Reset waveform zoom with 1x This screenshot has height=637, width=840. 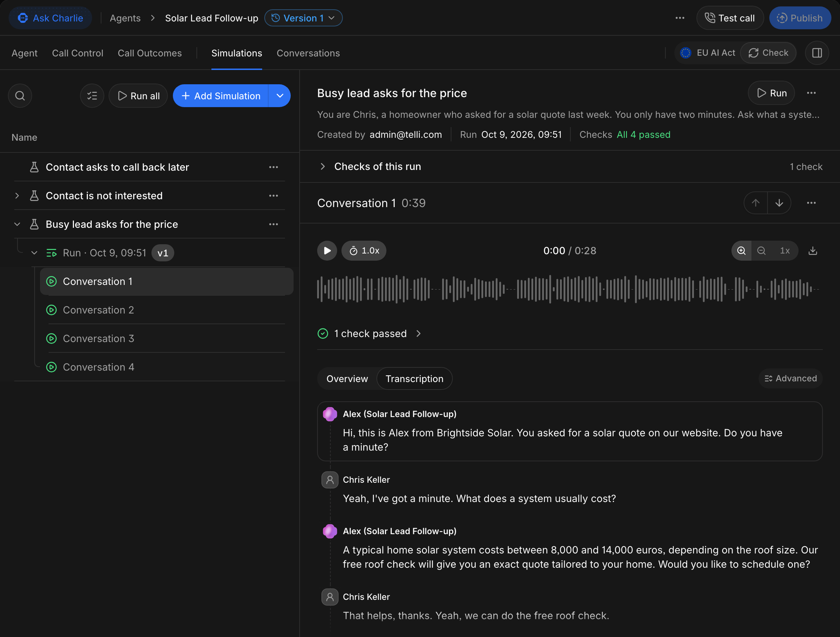tap(785, 251)
